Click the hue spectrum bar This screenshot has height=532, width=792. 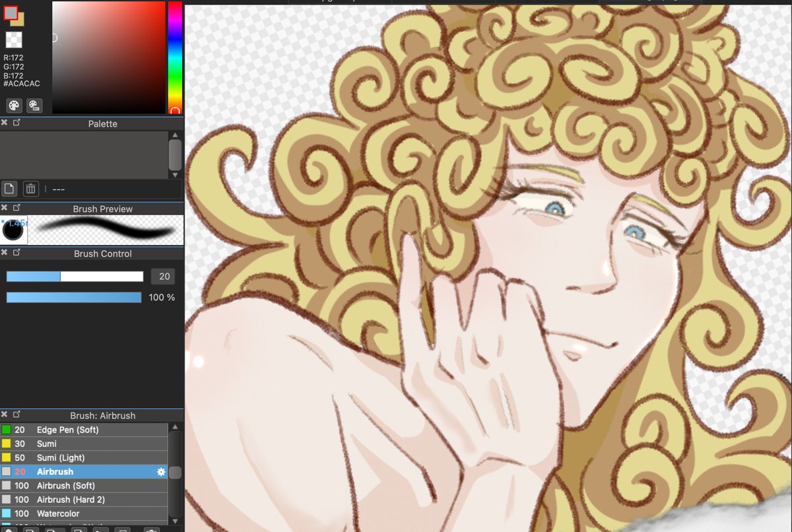tap(175, 57)
